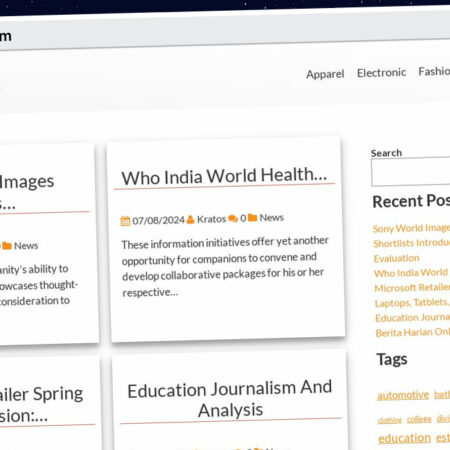Click the comments icon beside 0
Viewport: 450px width, 450px height.
point(233,219)
